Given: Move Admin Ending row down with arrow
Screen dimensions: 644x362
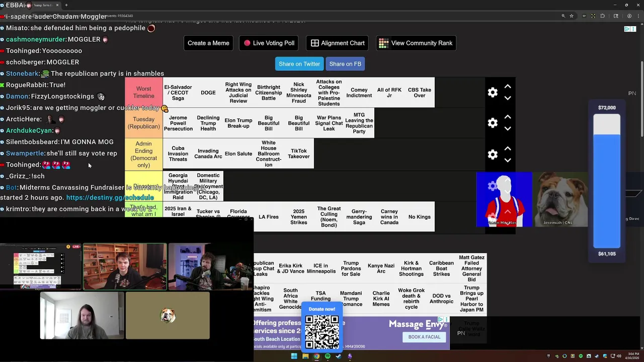Looking at the screenshot, I should [x=508, y=160].
